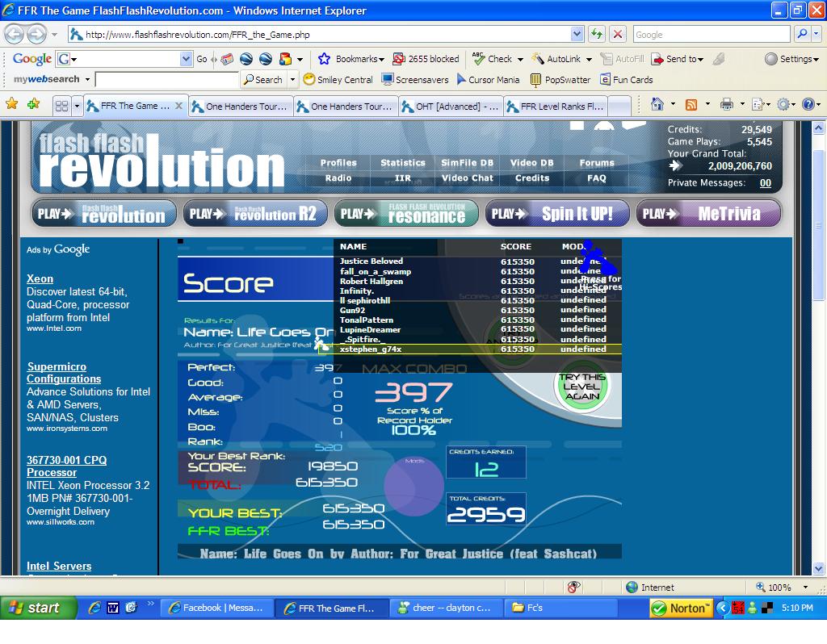Switch to the first One Handers Tour tab
The width and height of the screenshot is (827, 644).
coord(241,107)
